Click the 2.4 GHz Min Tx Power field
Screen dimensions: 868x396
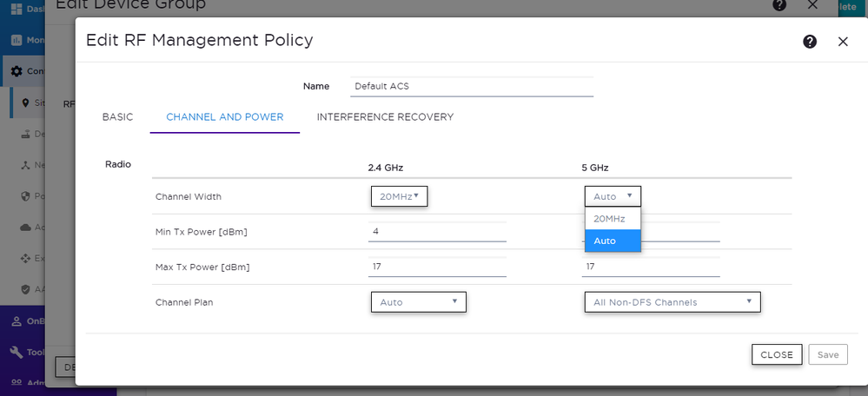coord(437,232)
